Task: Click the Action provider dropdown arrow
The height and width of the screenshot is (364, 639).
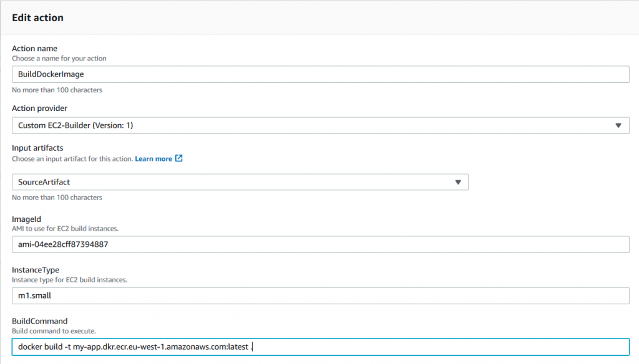Action: coord(618,125)
